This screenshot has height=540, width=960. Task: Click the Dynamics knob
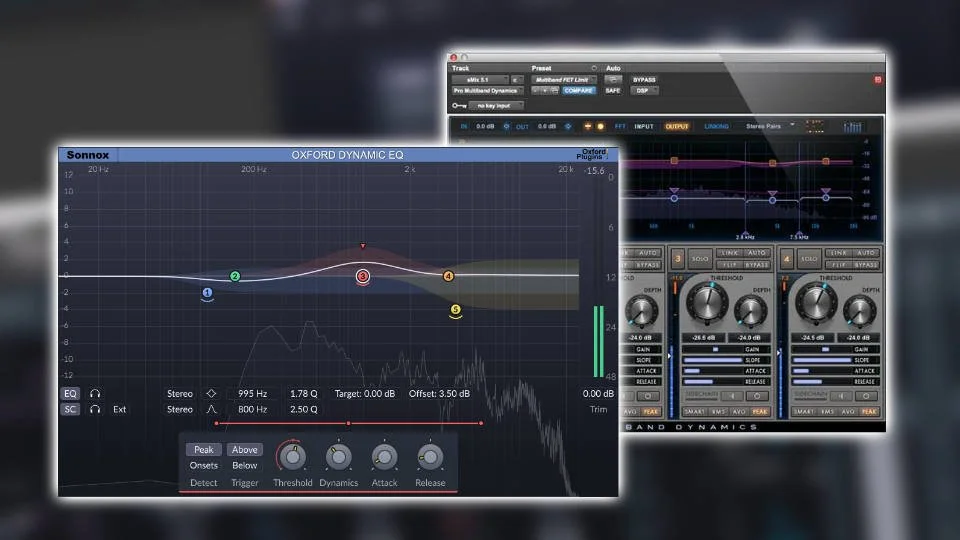click(x=338, y=457)
